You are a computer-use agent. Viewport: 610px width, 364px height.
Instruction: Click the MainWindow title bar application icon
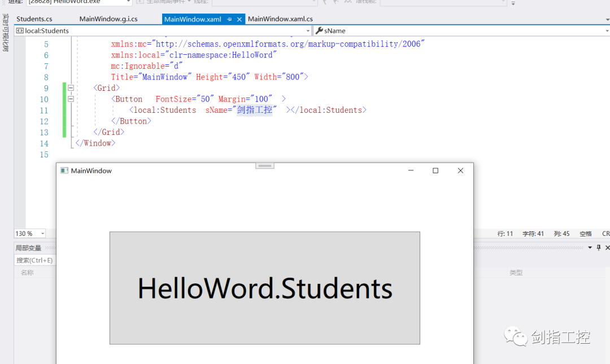[x=63, y=170]
